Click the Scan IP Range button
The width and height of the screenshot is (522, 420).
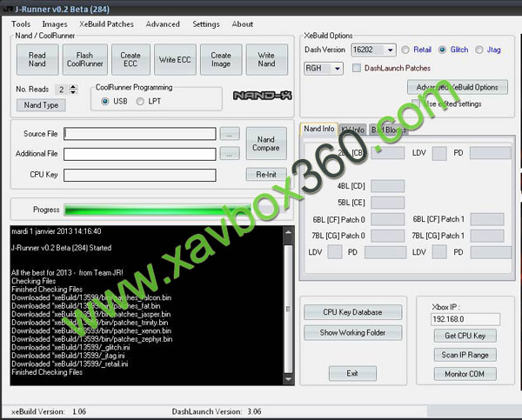[x=465, y=355]
